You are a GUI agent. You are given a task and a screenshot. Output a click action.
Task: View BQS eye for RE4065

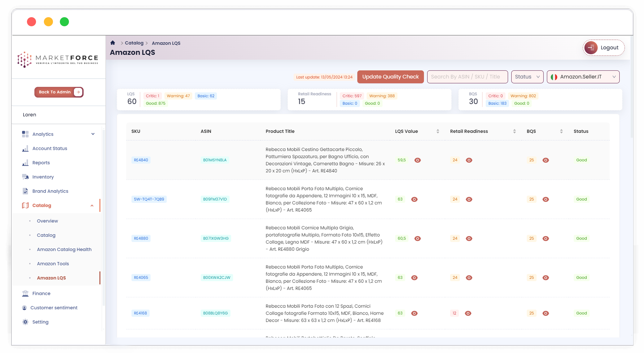pos(546,278)
